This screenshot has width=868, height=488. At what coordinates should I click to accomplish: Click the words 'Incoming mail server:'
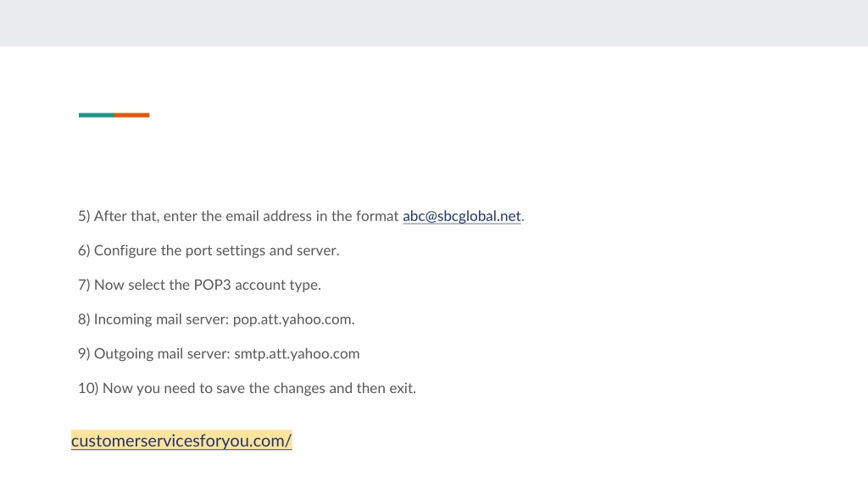[x=162, y=319]
